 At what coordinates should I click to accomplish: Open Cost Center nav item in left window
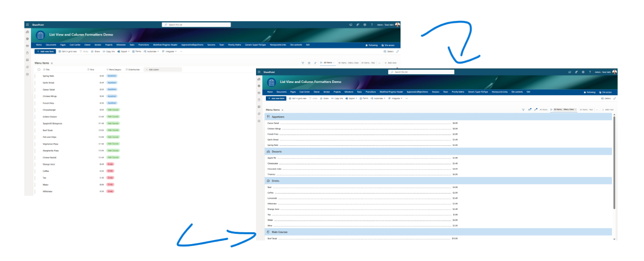(75, 45)
